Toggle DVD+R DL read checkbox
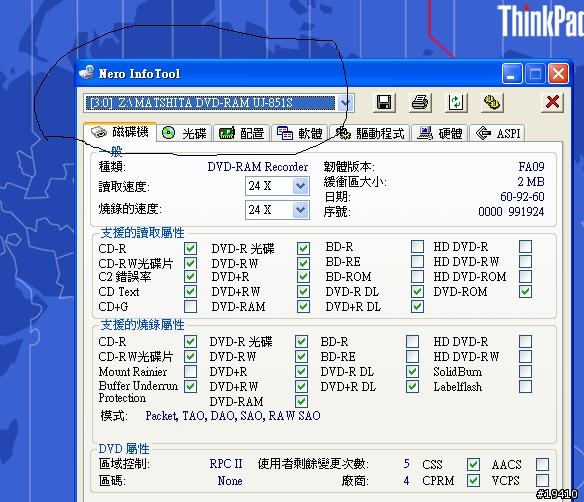584x502 pixels. (417, 306)
